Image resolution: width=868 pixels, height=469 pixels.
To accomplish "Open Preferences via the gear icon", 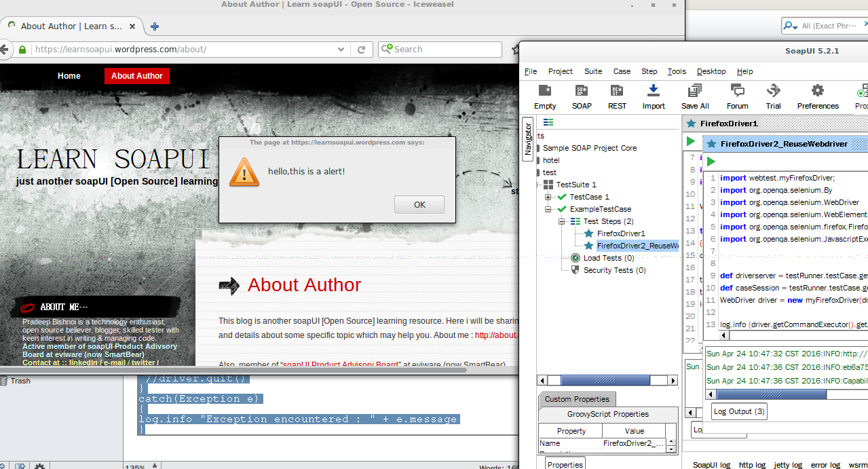I will point(817,91).
